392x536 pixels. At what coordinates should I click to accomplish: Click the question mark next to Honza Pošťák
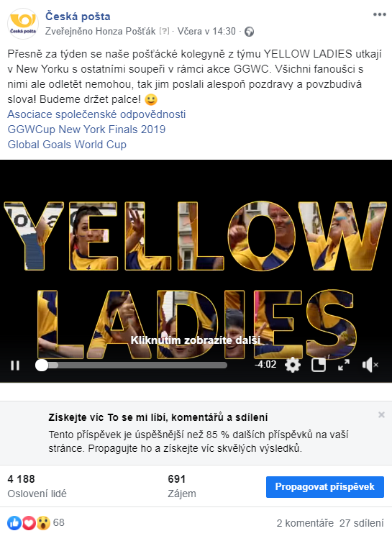tap(164, 31)
